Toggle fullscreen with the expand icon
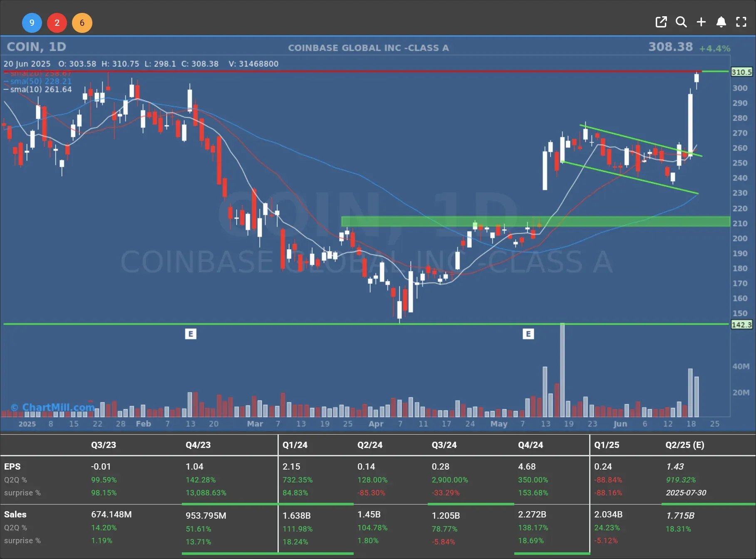756x559 pixels. pos(741,22)
